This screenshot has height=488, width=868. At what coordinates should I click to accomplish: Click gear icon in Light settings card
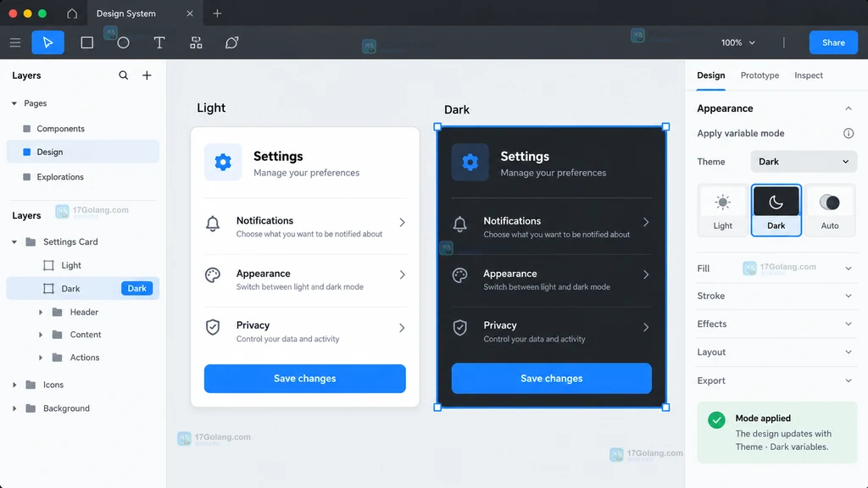(223, 162)
